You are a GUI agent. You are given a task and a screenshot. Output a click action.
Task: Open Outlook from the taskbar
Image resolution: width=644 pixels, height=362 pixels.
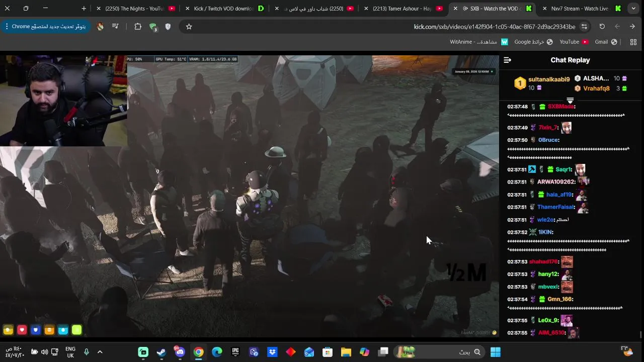click(x=309, y=352)
